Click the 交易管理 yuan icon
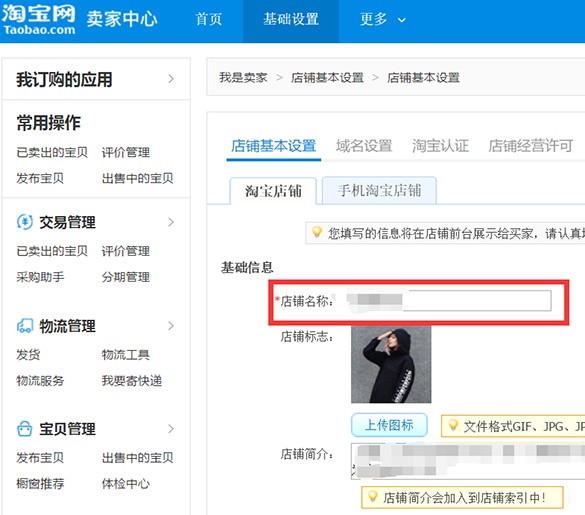The width and height of the screenshot is (585, 515). click(x=25, y=222)
